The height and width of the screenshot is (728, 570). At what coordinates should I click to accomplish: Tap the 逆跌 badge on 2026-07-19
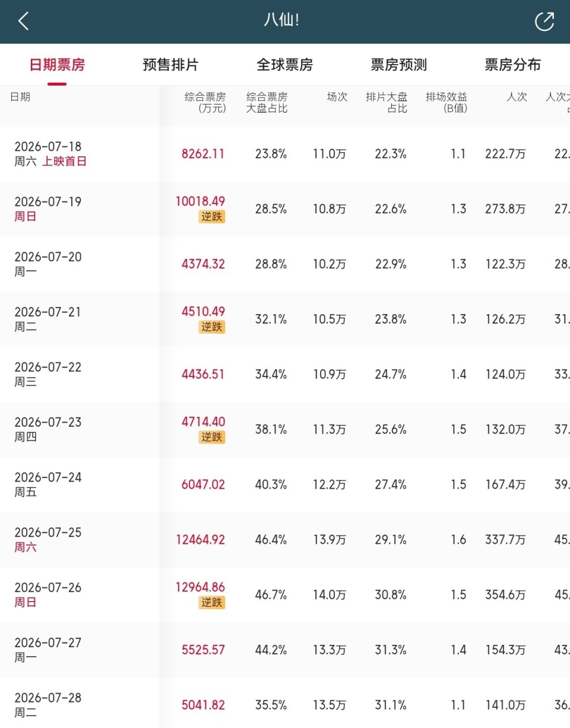(x=212, y=216)
